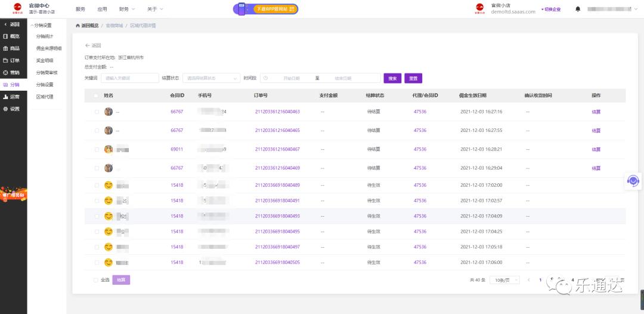This screenshot has height=314, width=644.
Task: Open the customer service headset widget
Action: (633, 180)
